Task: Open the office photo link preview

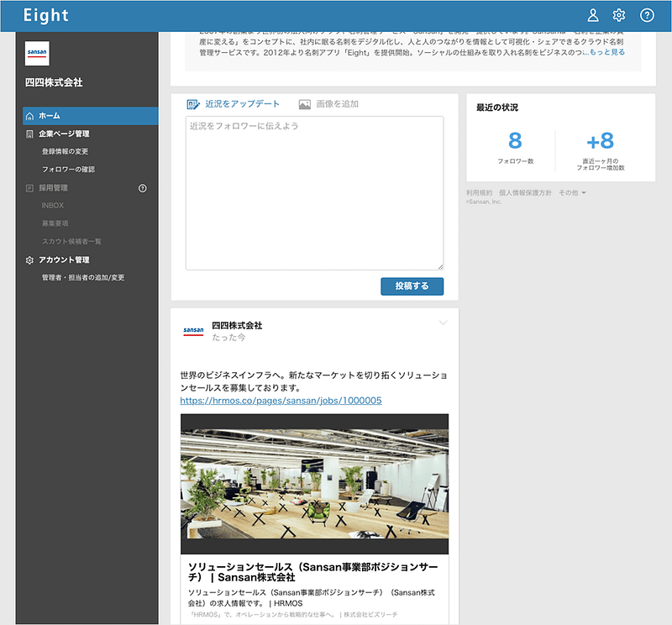Action: point(314,484)
